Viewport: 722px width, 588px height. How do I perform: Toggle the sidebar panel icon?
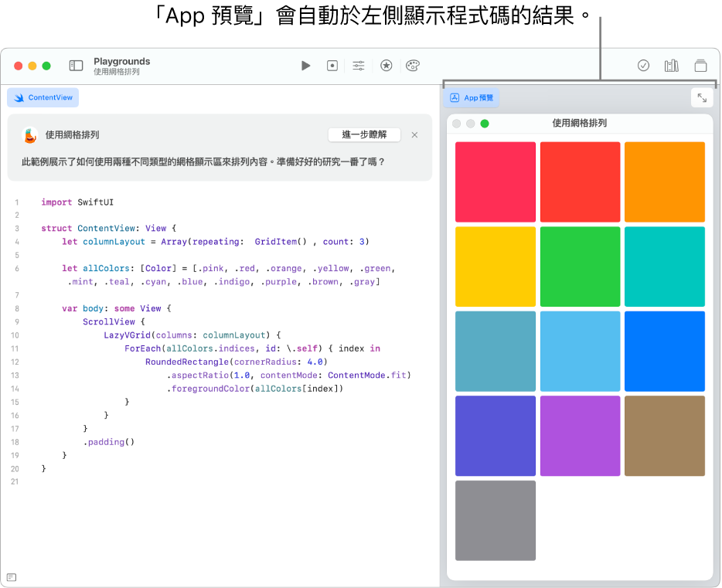[x=76, y=66]
